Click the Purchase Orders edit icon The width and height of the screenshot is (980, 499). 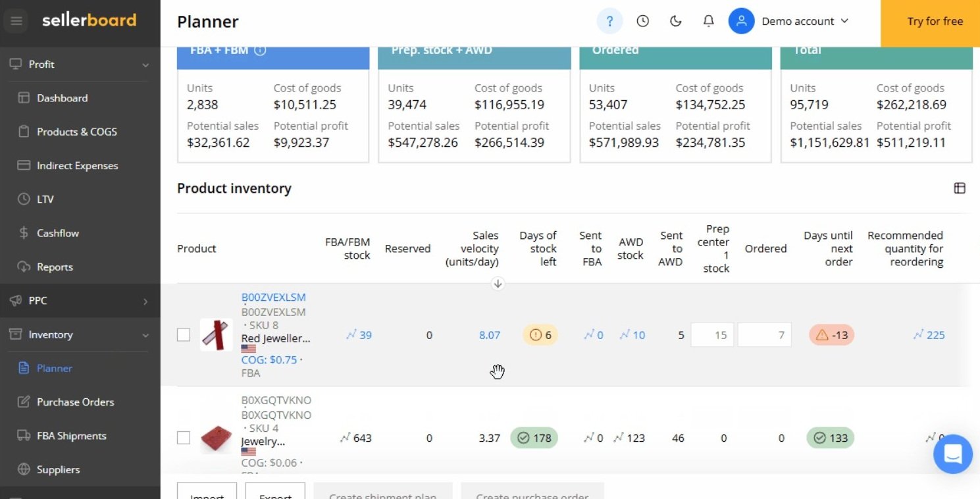pos(24,402)
